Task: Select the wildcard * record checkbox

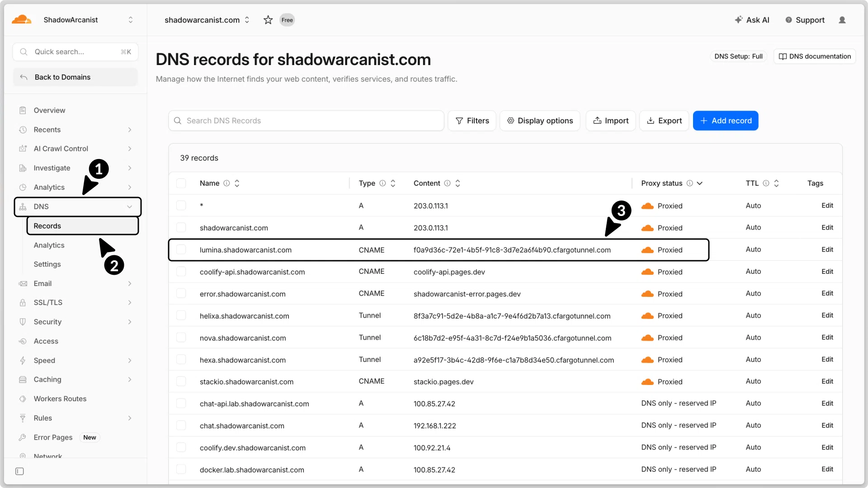Action: [x=181, y=206]
